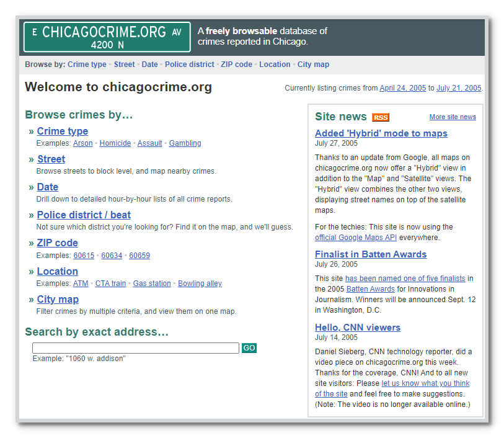Open the ZIP code heading link

point(57,243)
